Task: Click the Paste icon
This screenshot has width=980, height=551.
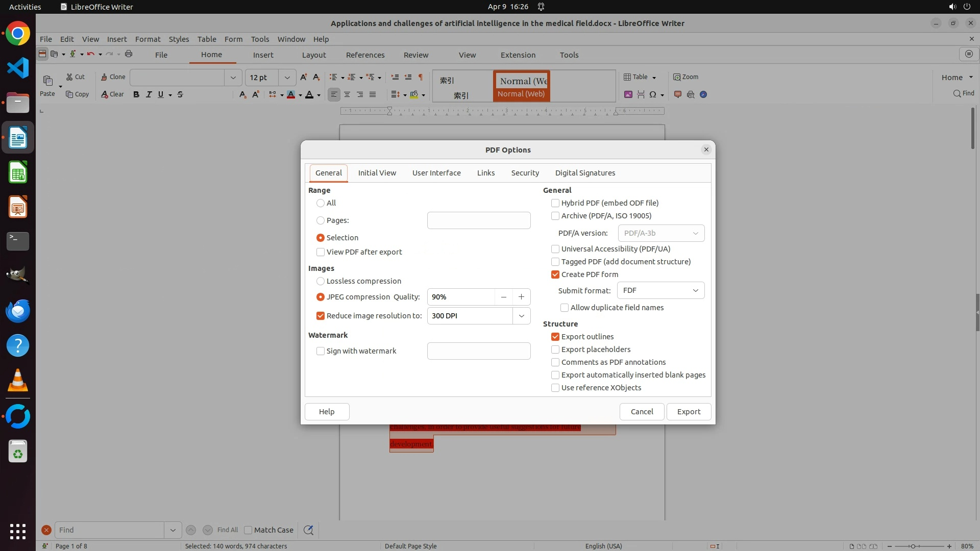Action: (47, 81)
